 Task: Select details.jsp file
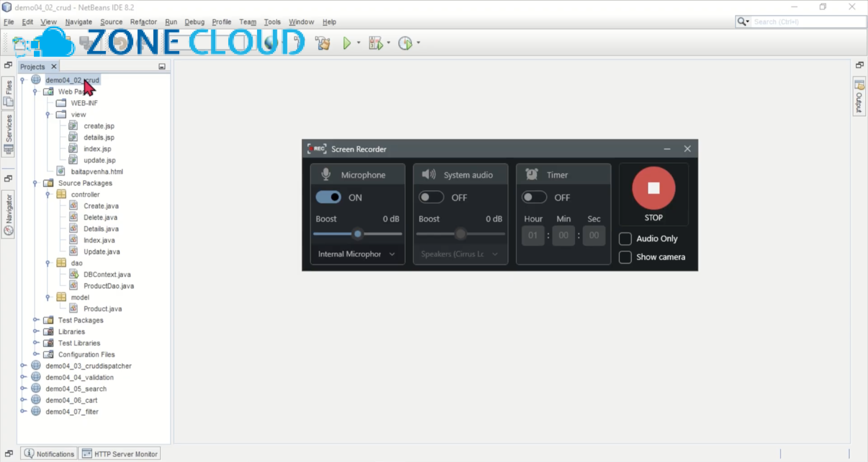(99, 138)
